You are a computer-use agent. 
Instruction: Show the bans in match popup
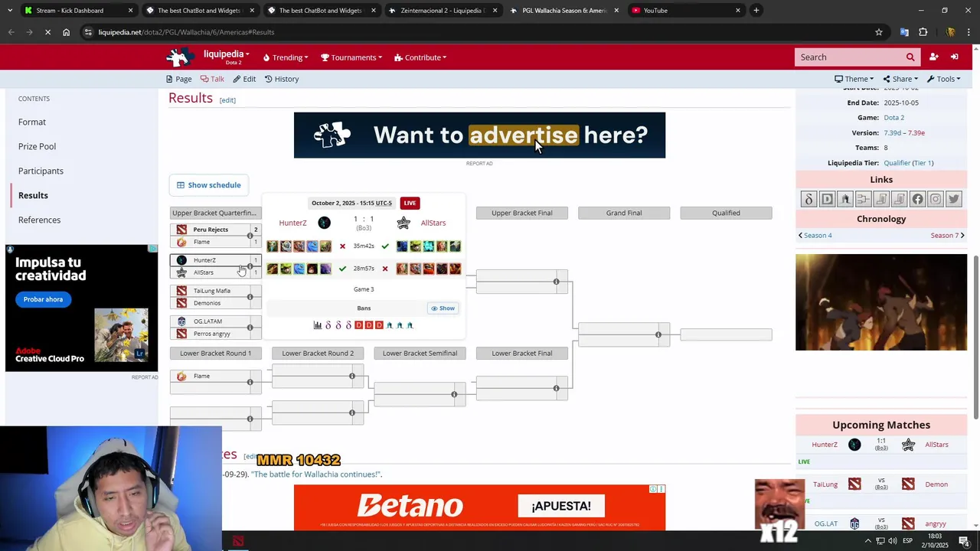(443, 308)
